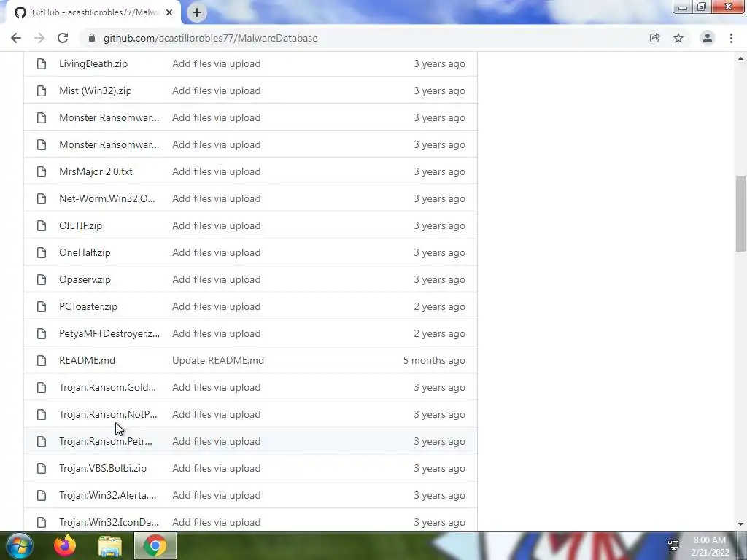Open OneHalf.zip file link
This screenshot has width=747, height=560.
[85, 252]
